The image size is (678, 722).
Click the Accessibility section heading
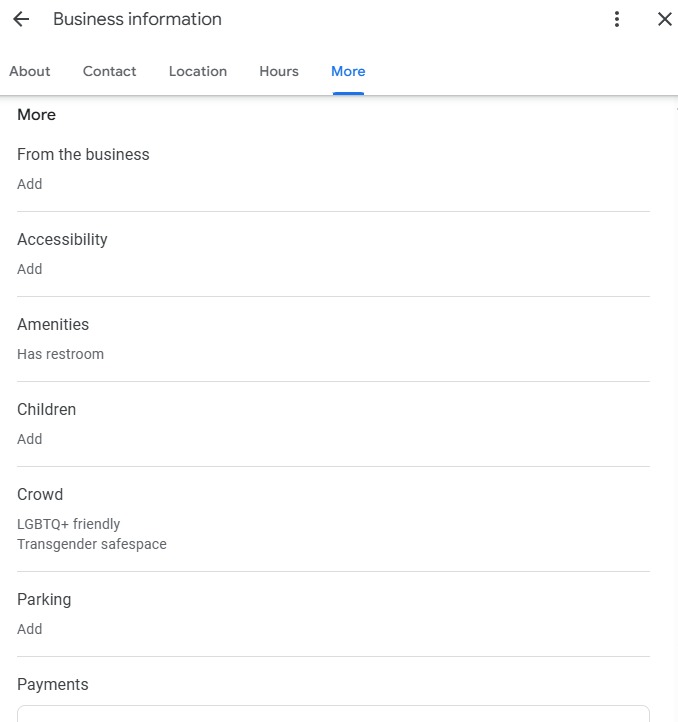(62, 240)
